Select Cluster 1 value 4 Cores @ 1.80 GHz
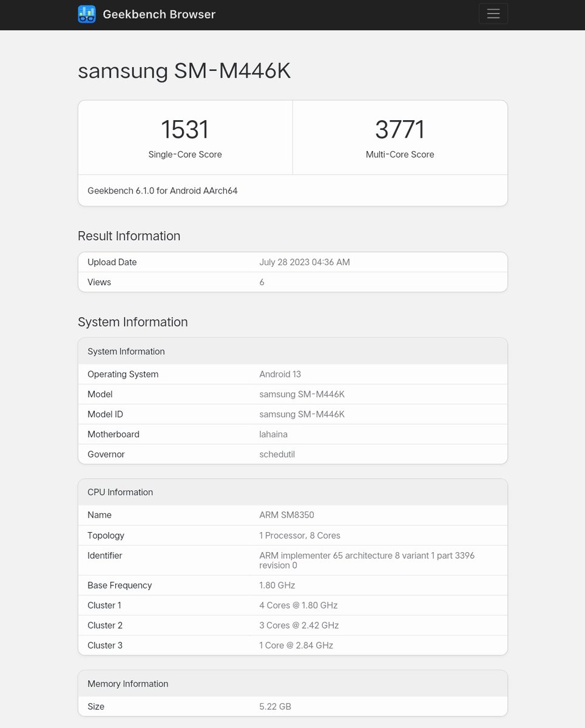 [299, 605]
